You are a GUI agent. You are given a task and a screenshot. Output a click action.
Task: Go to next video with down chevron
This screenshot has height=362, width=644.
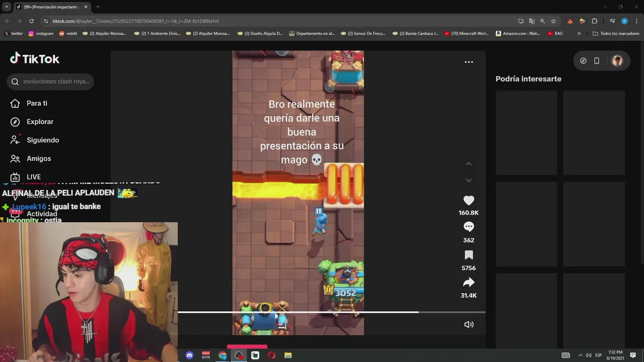pos(468,180)
